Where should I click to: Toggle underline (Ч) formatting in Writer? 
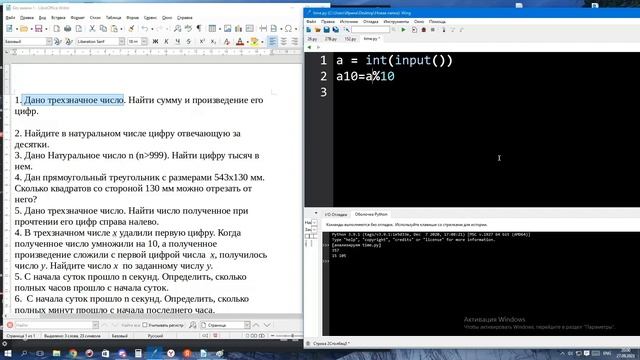coord(178,41)
